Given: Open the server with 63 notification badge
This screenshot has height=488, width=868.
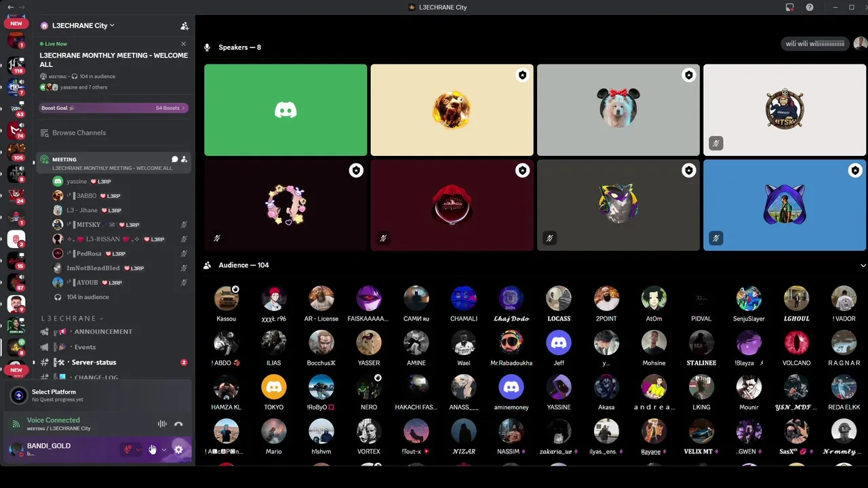Looking at the screenshot, I should (16, 108).
